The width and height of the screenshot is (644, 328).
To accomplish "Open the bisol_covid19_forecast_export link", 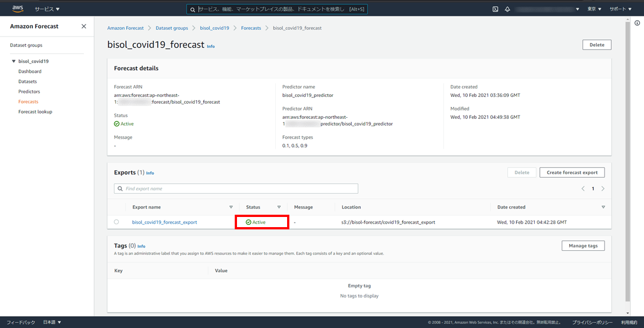I will click(164, 222).
